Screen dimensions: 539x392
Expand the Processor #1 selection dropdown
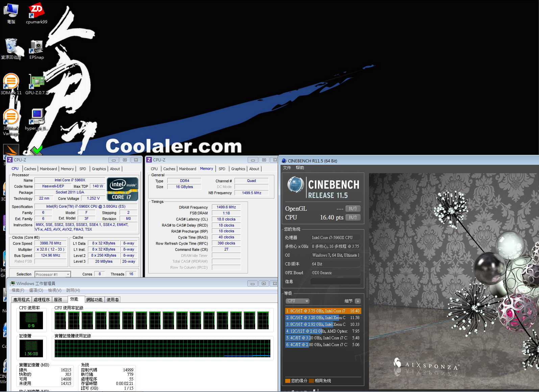(53, 275)
